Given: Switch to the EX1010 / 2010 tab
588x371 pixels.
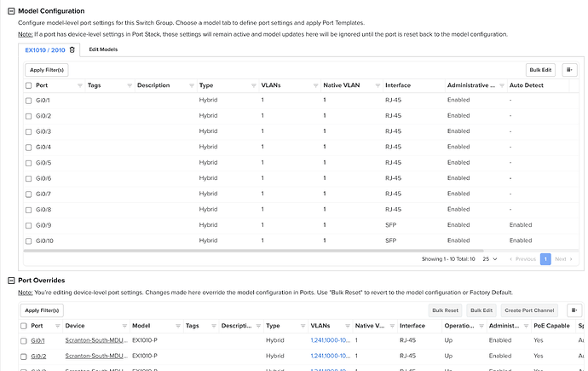Looking at the screenshot, I should tap(45, 49).
